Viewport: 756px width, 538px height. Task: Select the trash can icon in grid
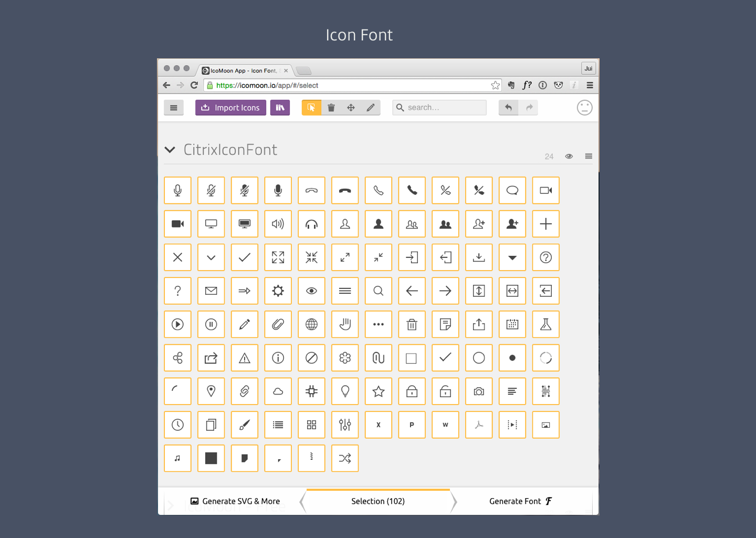pyautogui.click(x=412, y=324)
